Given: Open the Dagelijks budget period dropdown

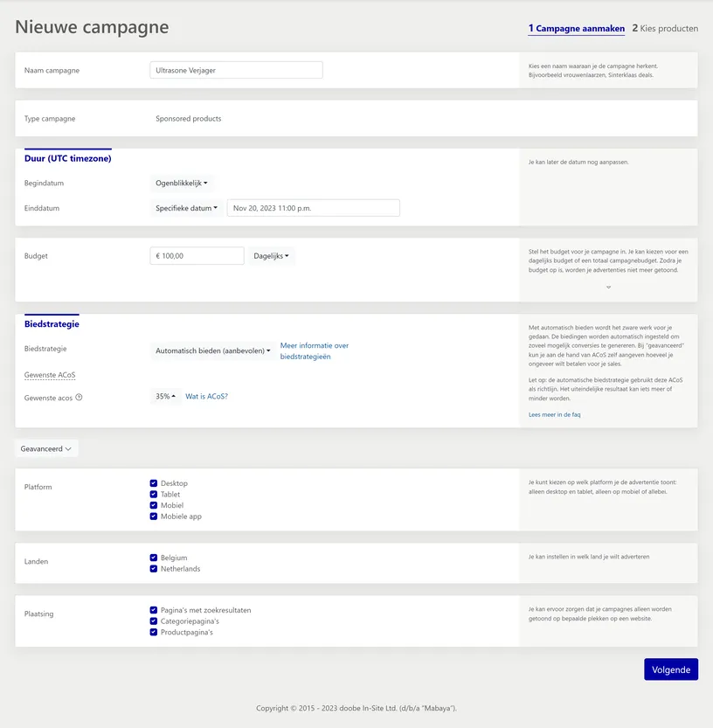Looking at the screenshot, I should tap(271, 256).
